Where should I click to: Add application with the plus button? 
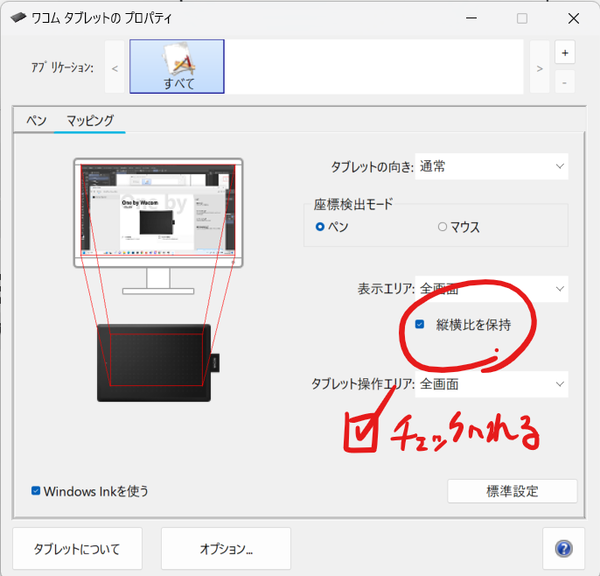point(565,53)
